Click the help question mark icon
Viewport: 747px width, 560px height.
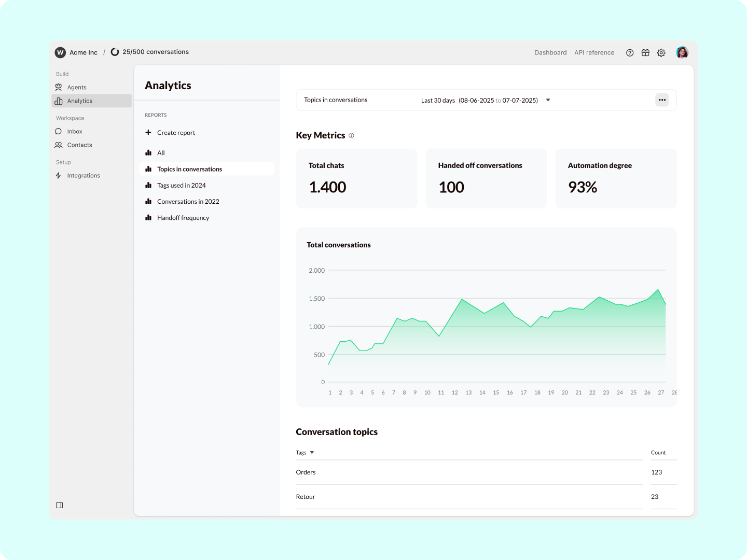[630, 52]
